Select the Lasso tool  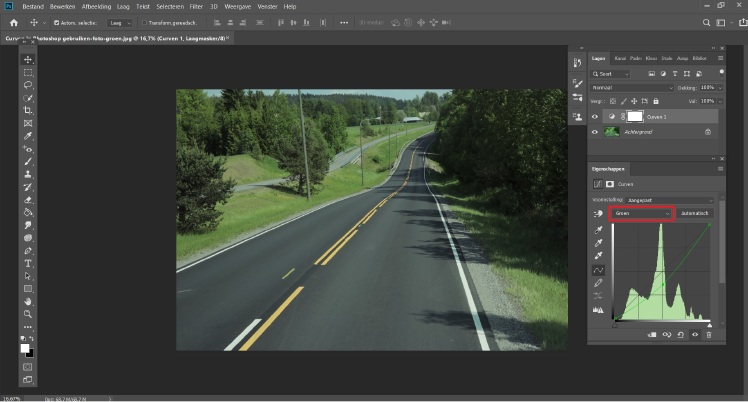pos(28,85)
